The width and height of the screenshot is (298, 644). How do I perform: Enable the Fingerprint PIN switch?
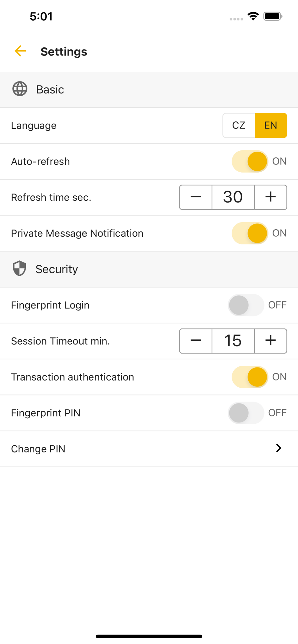[x=246, y=413]
